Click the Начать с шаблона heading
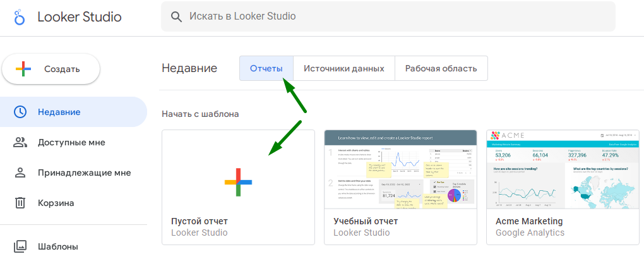This screenshot has height=278, width=644. [x=200, y=114]
